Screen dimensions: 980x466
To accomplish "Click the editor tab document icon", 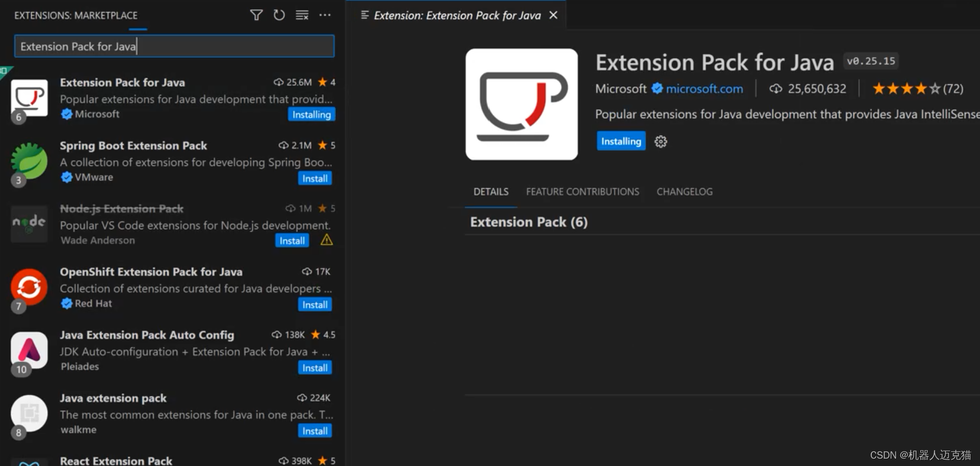I will pos(364,15).
